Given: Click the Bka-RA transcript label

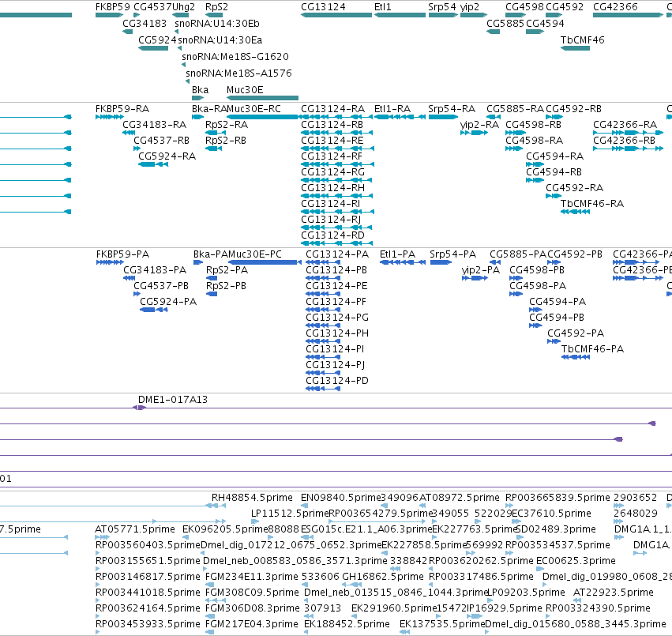Looking at the screenshot, I should coord(208,109).
